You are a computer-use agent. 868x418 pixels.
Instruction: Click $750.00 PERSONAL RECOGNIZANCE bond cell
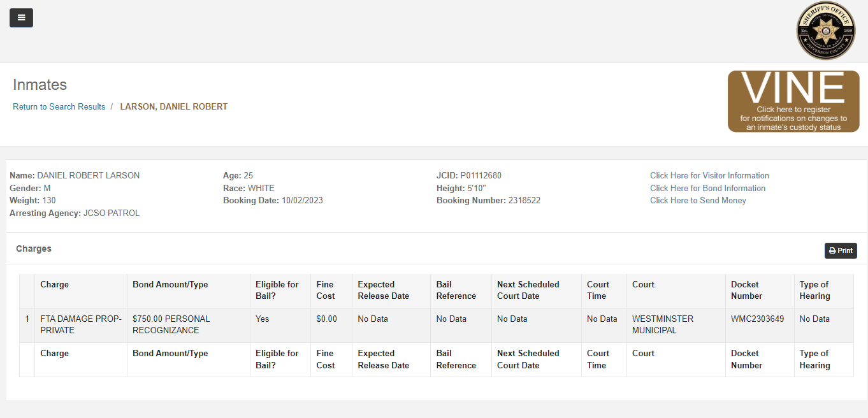[x=189, y=325]
